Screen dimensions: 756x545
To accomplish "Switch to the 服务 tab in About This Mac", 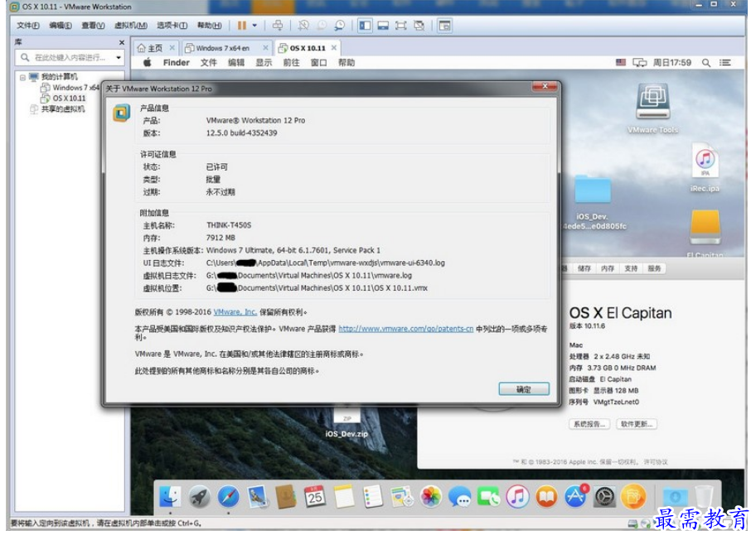I will click(654, 268).
